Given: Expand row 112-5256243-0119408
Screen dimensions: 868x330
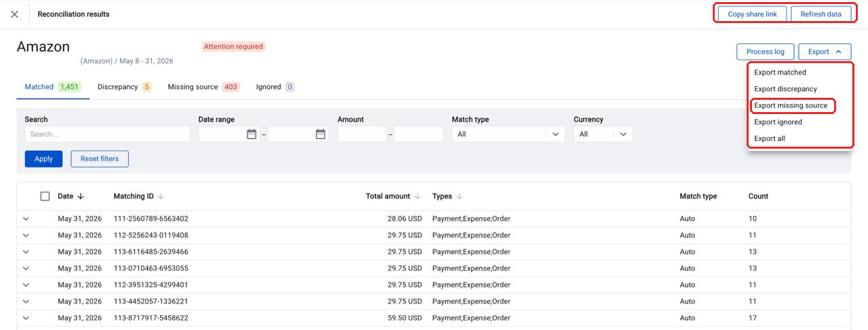Looking at the screenshot, I should (26, 236).
